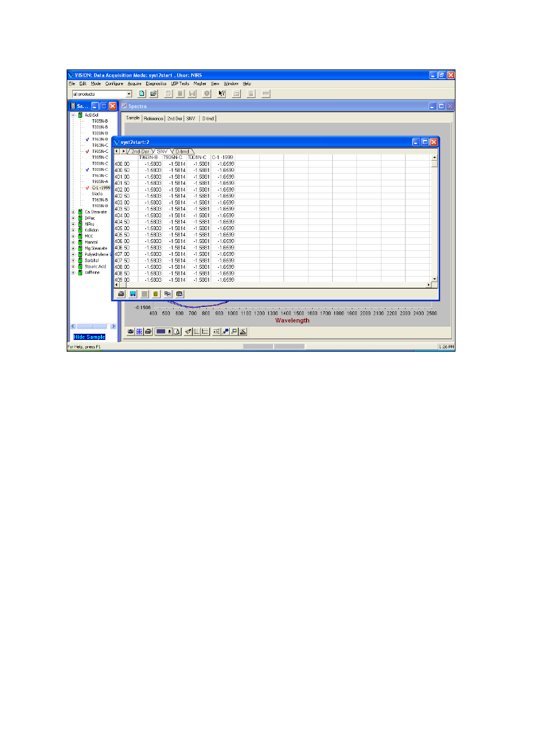
Task: Click the brush icon in Spectra toolbar
Action: click(x=188, y=332)
